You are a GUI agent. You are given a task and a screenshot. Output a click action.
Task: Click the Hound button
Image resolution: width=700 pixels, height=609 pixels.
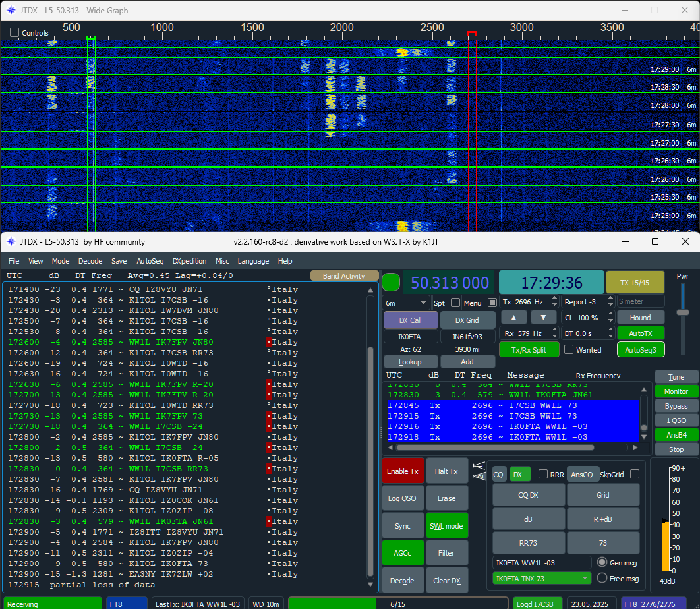tap(640, 318)
